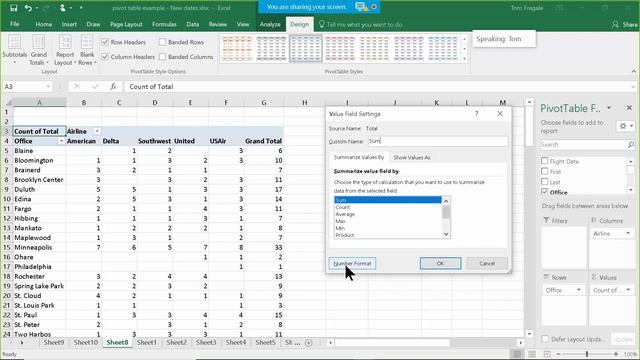This screenshot has height=360, width=640.
Task: Switch to the Sheet1 worksheet tab
Action: [147, 342]
